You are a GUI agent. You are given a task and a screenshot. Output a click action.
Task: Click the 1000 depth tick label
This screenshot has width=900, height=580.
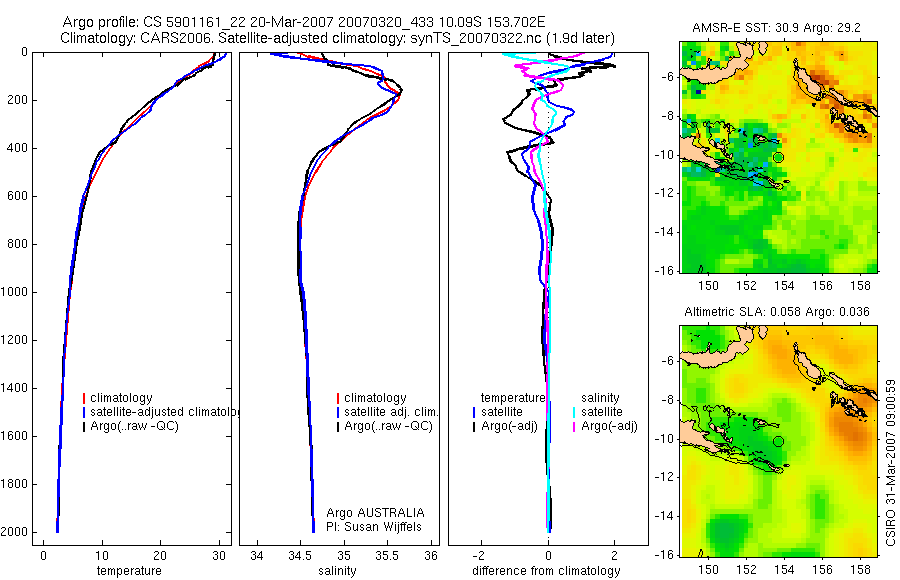[x=14, y=292]
